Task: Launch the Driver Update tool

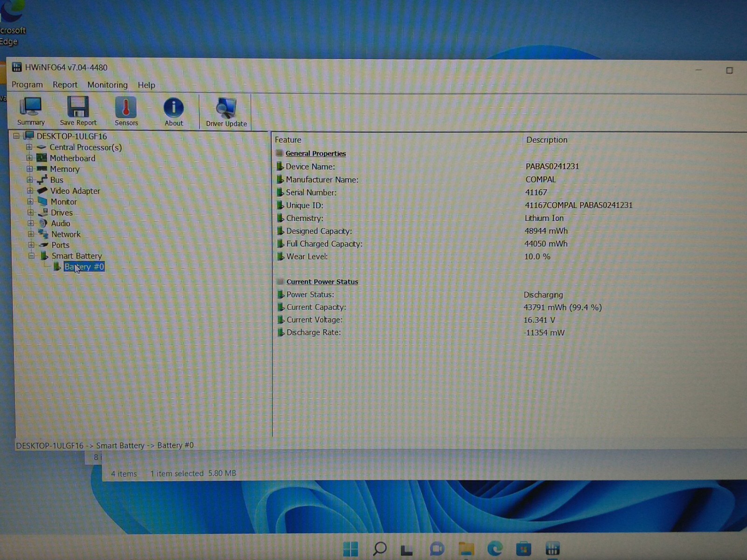Action: tap(226, 112)
